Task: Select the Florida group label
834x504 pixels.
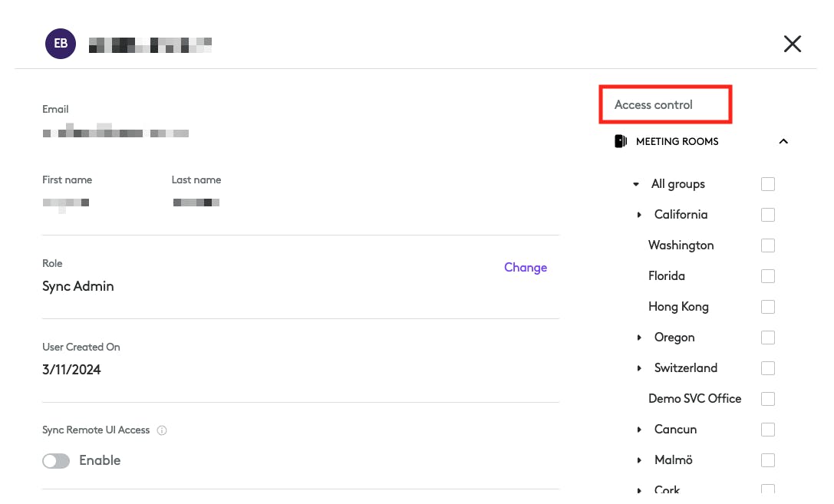Action: click(667, 276)
